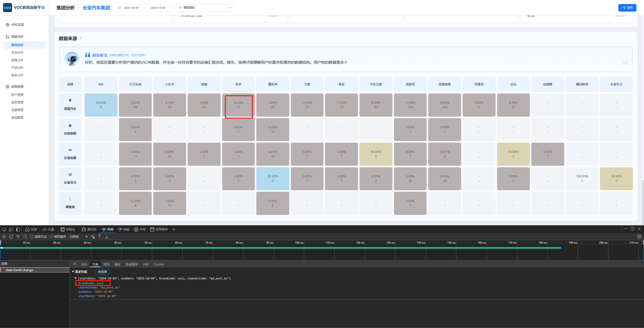Open the 控制台 DevTools tab
The height and width of the screenshot is (328, 644).
point(68,229)
